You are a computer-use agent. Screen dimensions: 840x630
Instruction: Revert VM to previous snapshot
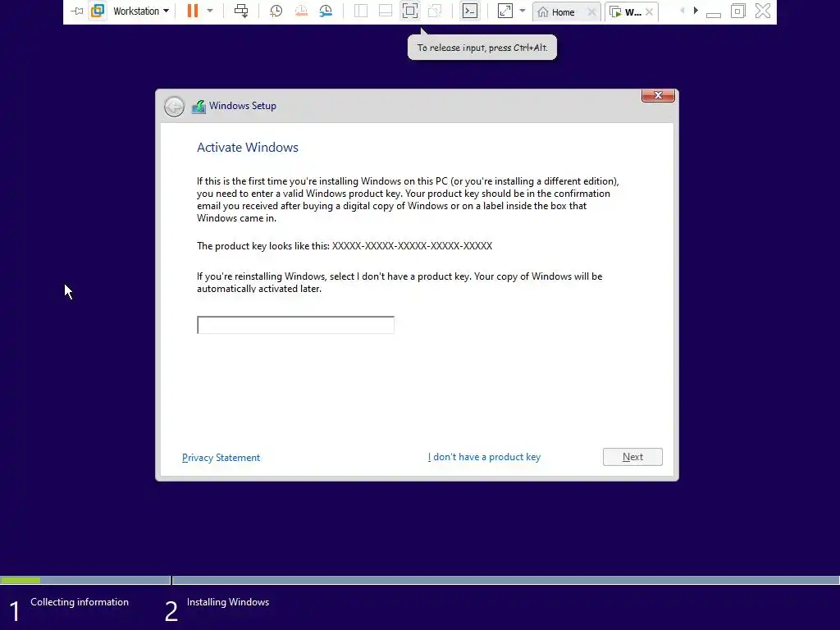click(301, 11)
